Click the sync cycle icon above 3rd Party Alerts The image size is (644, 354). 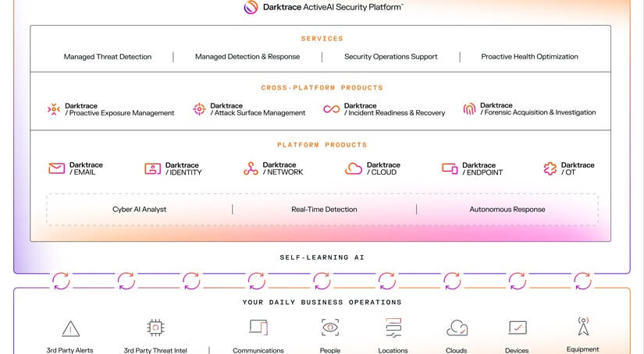click(61, 281)
